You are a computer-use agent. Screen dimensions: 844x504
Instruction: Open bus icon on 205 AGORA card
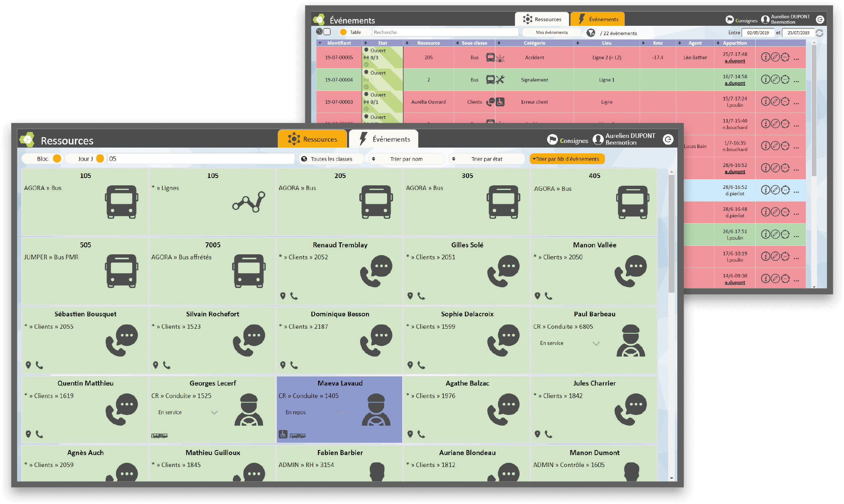[376, 202]
